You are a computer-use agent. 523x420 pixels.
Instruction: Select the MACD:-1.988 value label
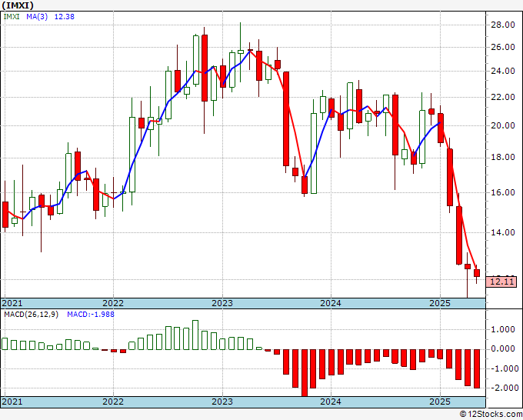tap(91, 315)
